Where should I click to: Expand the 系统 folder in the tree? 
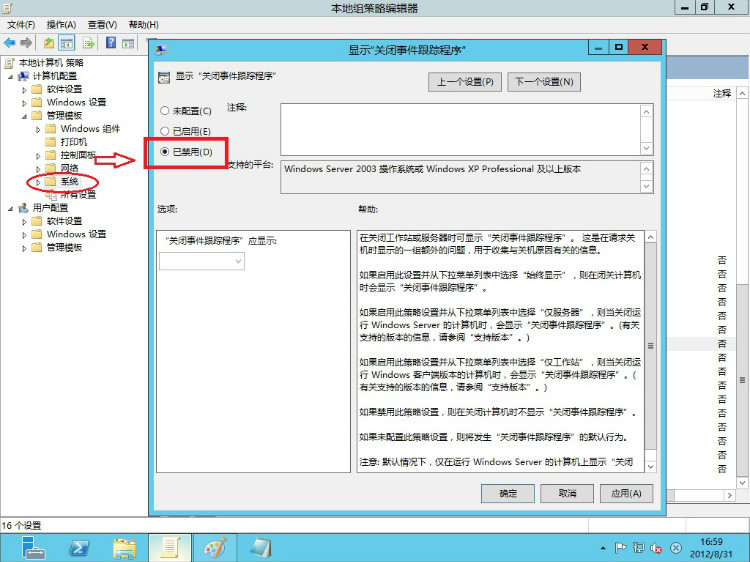pos(38,182)
